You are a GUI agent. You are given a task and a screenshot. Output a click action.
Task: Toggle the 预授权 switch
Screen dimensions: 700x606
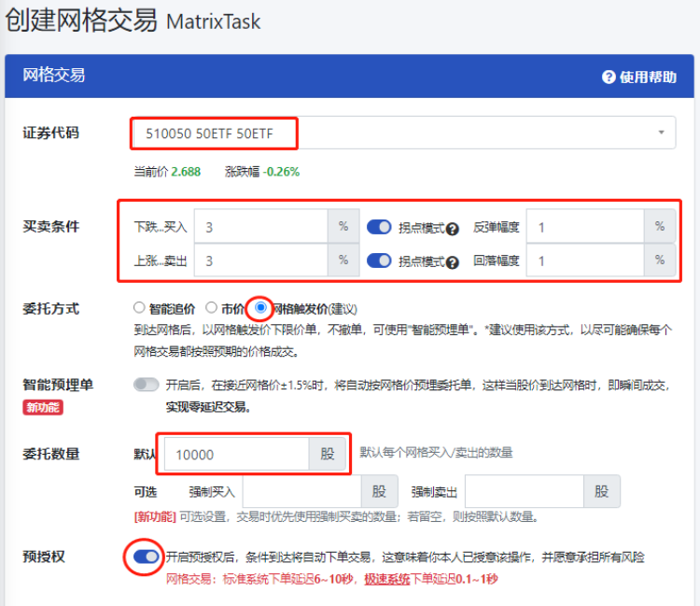pyautogui.click(x=146, y=557)
